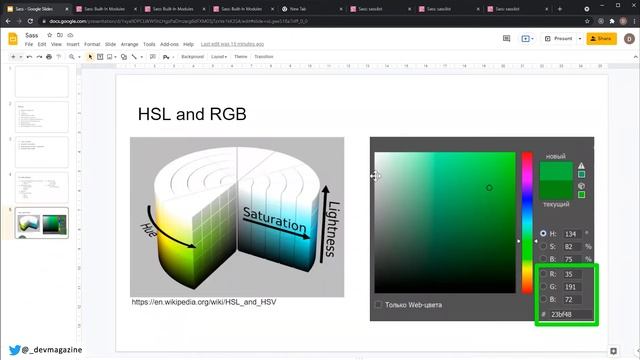Open the File menu
Screen dimensions: 640x360
pyautogui.click(x=29, y=44)
